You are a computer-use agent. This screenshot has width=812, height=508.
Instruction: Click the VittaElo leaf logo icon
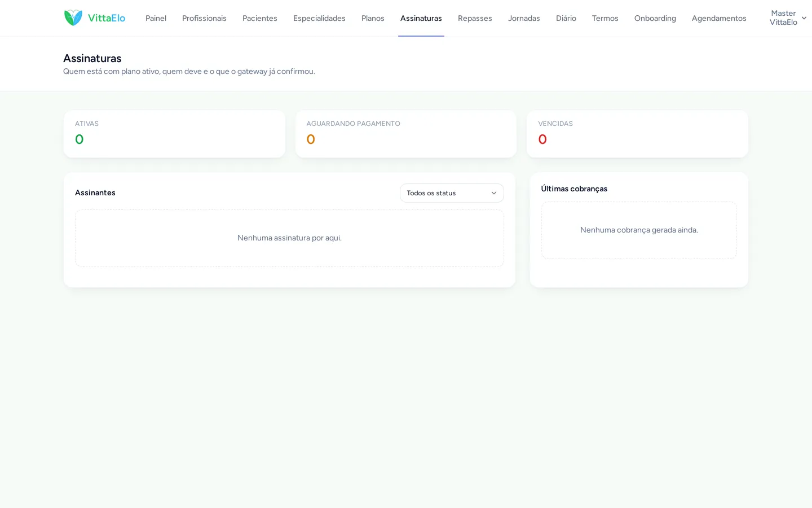73,18
